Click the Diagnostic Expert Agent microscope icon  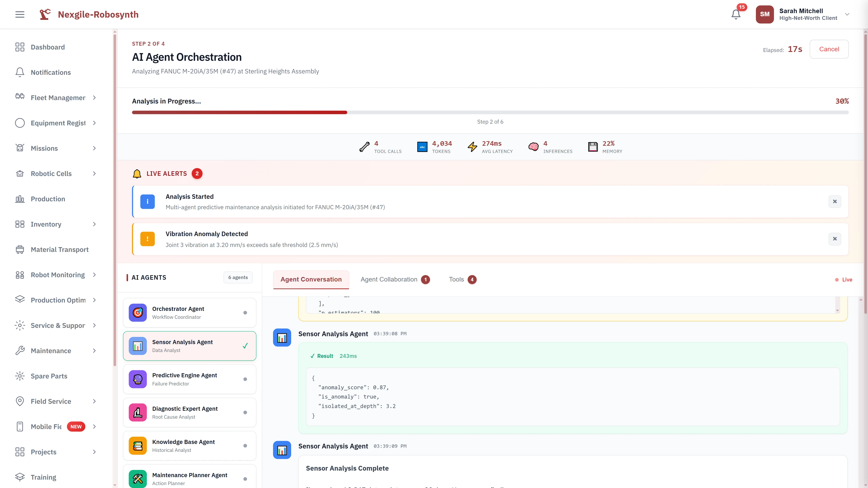pos(137,412)
